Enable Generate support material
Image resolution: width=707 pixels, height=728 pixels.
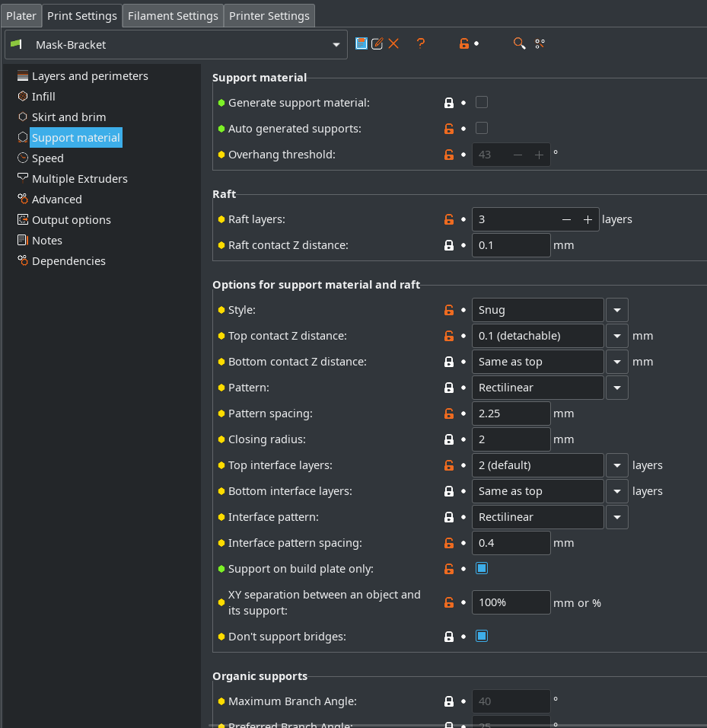(x=481, y=102)
